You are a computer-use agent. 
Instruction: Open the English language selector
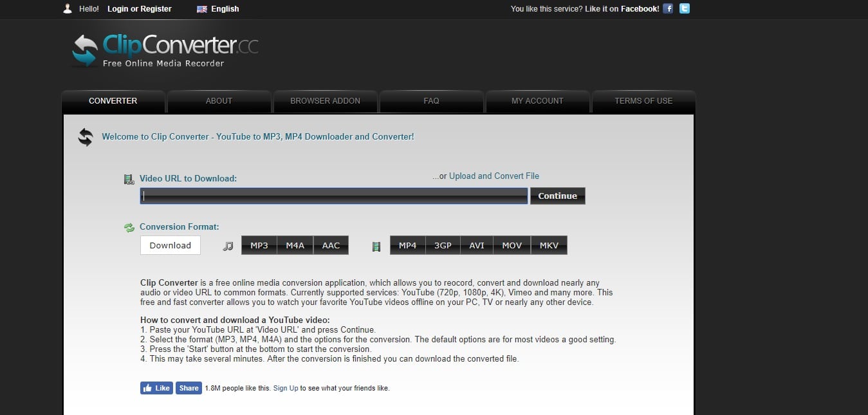225,9
